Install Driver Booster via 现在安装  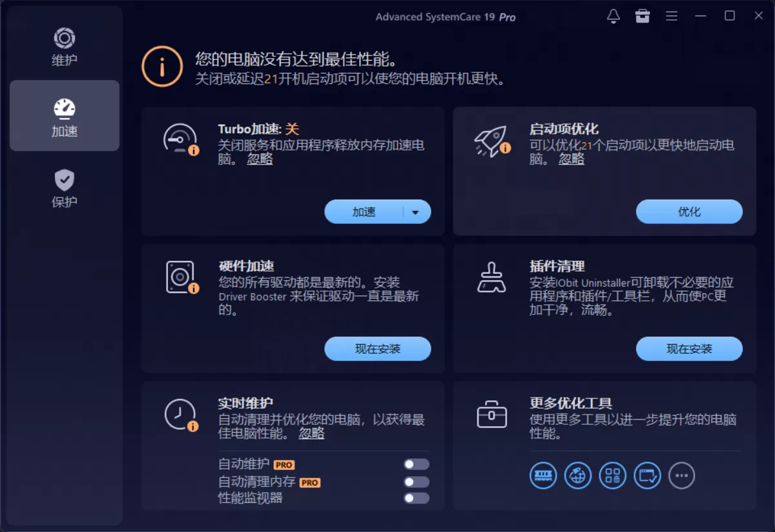point(377,349)
